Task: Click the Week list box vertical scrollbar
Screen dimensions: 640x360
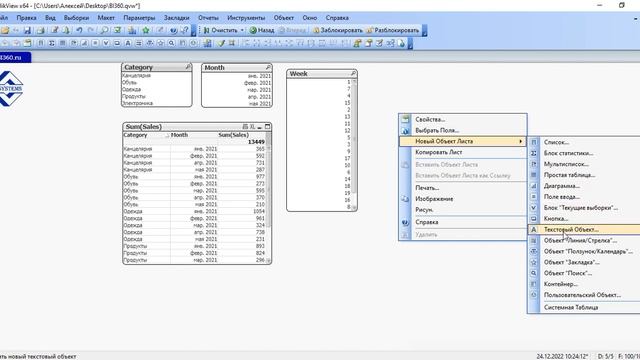Action: 354,144
